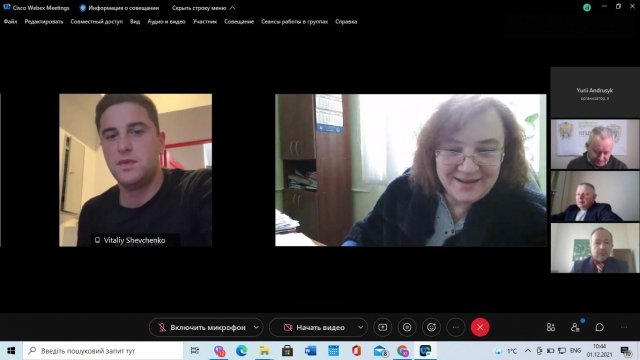Open the Вид menu
The width and height of the screenshot is (640, 360).
click(135, 22)
